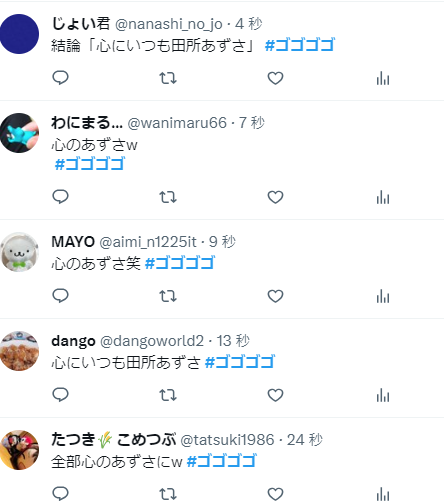Like the tweet from @tatsuki1986
444x501 pixels.
pyautogui.click(x=275, y=494)
